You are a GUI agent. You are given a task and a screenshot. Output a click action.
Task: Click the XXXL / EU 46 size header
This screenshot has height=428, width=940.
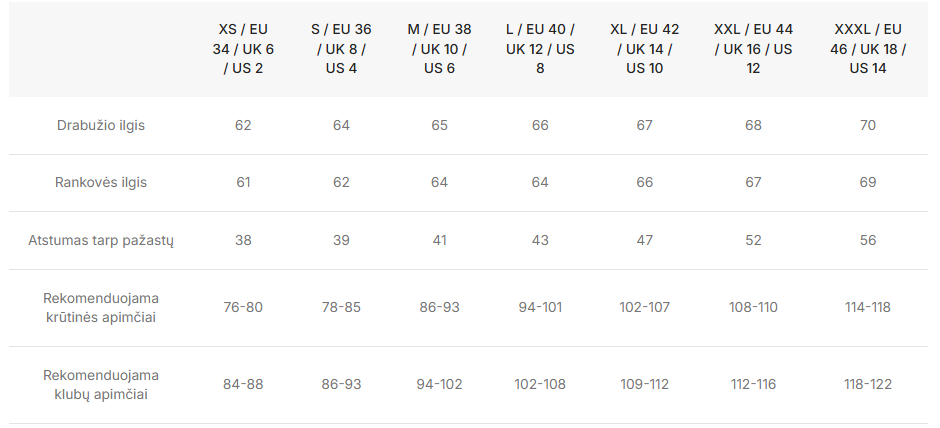(868, 49)
